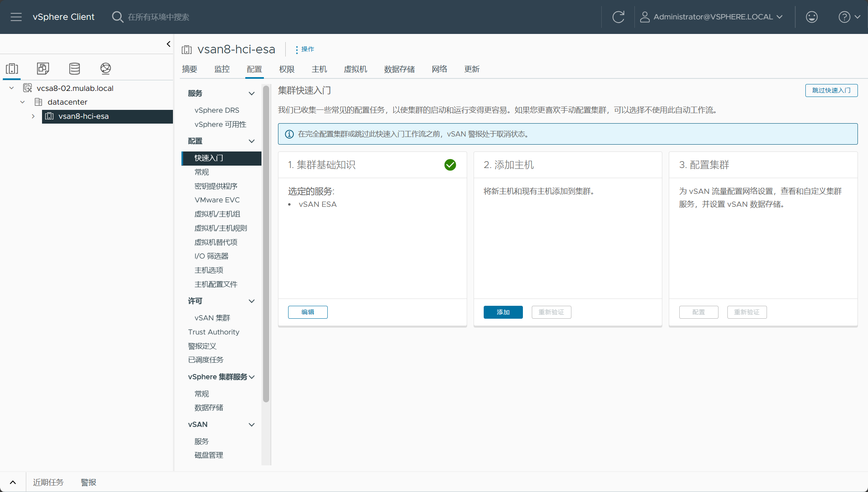Click the cluster icon beside vsan8-hci-esa in tree
The height and width of the screenshot is (492, 868).
(x=49, y=116)
